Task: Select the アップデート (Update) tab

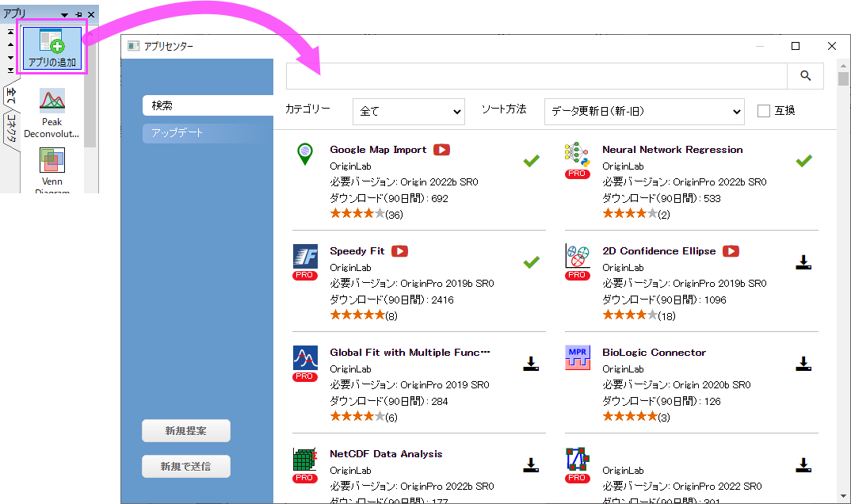Action: [x=208, y=133]
